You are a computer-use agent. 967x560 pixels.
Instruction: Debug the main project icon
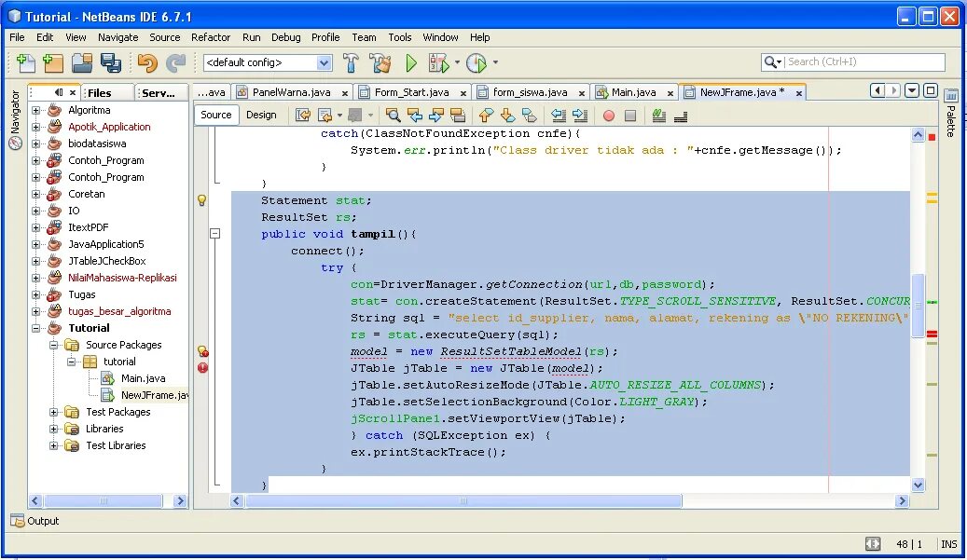coord(438,62)
